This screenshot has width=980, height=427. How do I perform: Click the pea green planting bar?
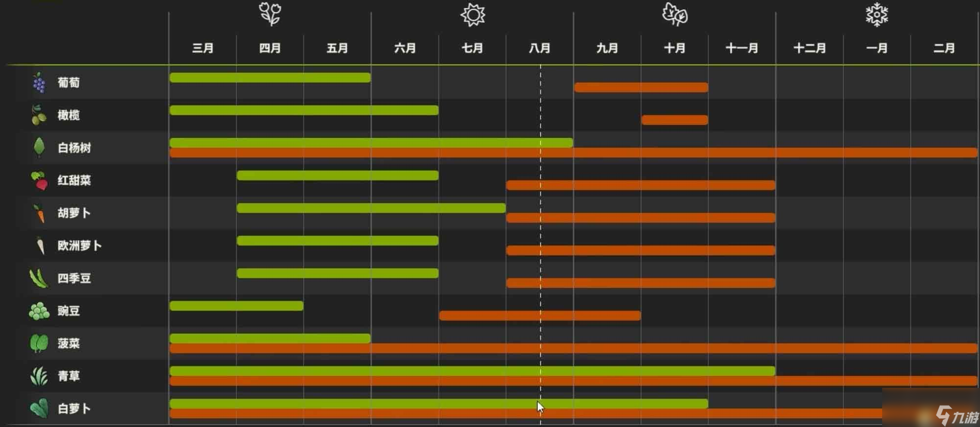click(236, 306)
